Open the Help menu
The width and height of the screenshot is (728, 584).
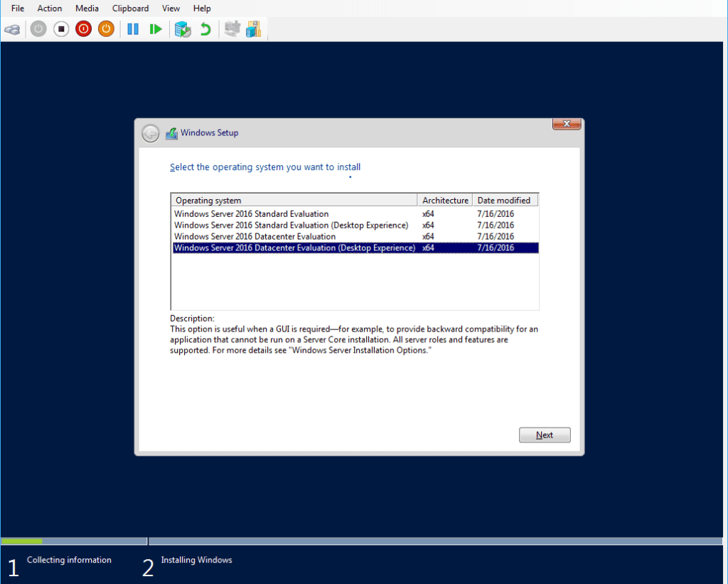202,9
